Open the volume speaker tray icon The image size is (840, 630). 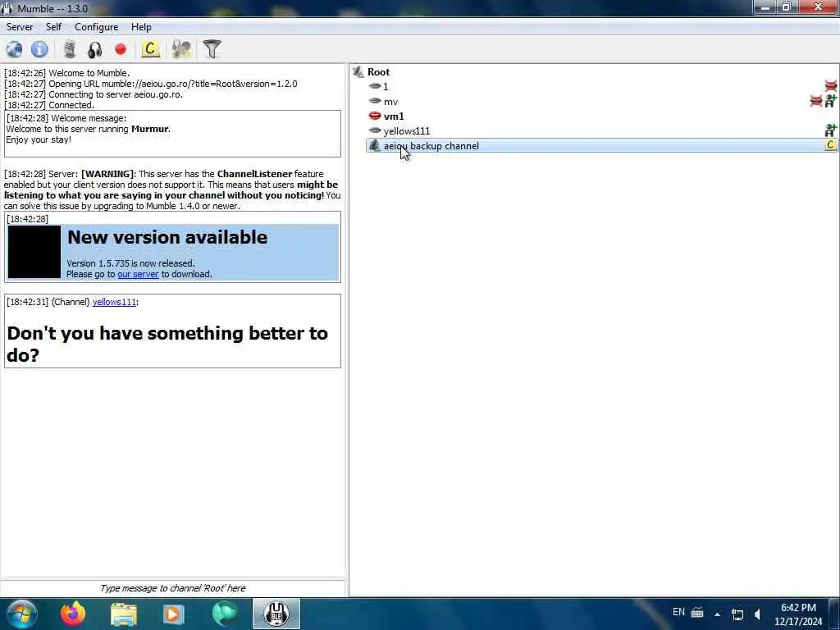[x=757, y=614]
